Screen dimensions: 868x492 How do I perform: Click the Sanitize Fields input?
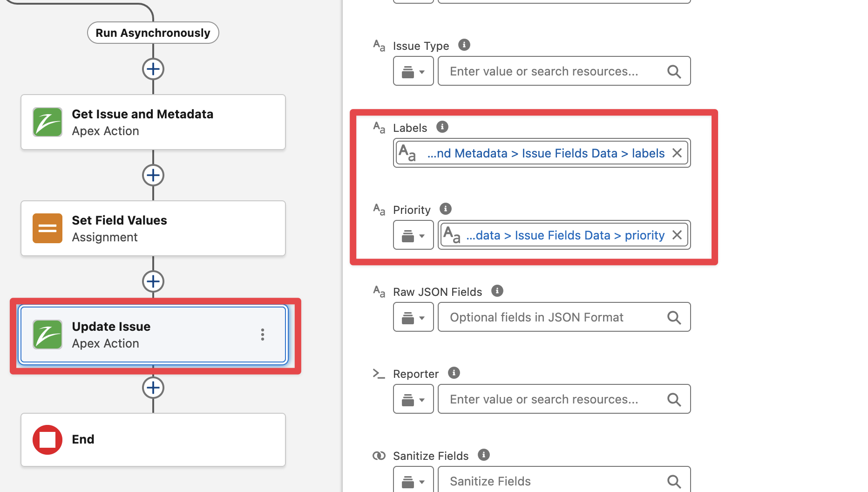(564, 479)
